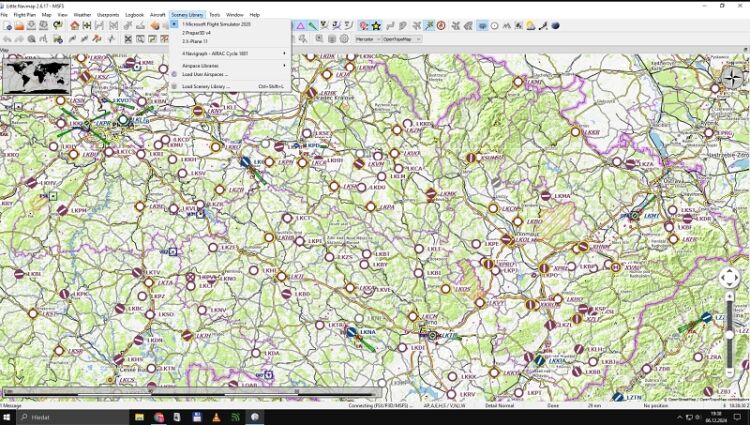Open the Userpoints menu
Screen dimensions: 750x425
point(108,15)
